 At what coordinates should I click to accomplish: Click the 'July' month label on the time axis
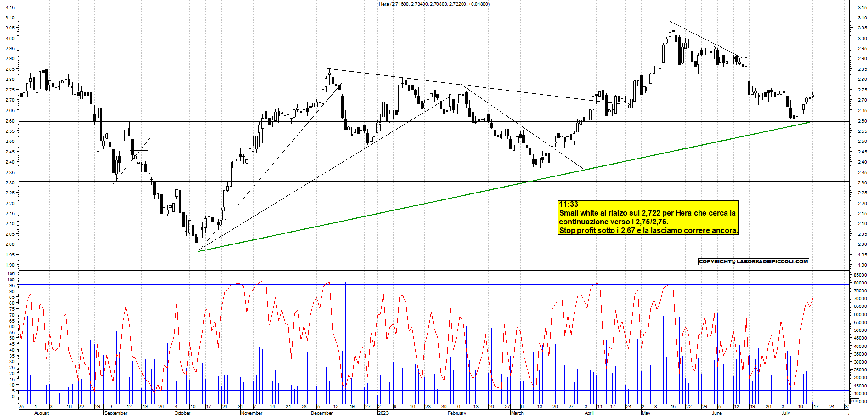(786, 413)
